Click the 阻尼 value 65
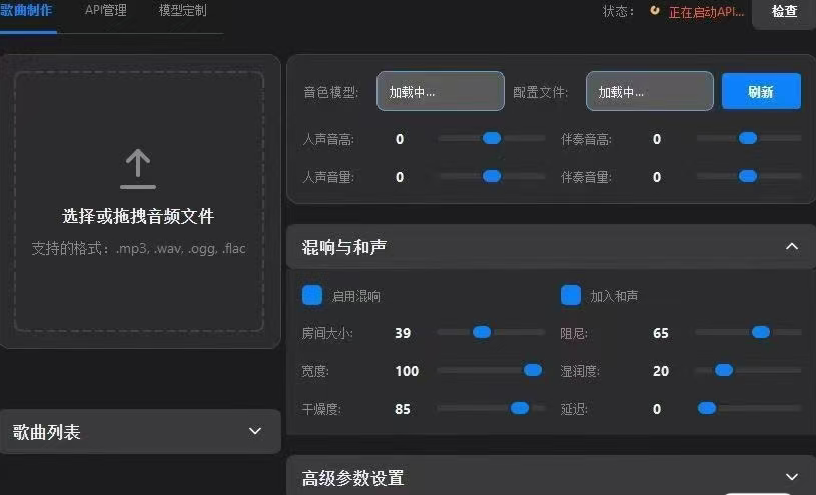The width and height of the screenshot is (816, 495). 660,333
